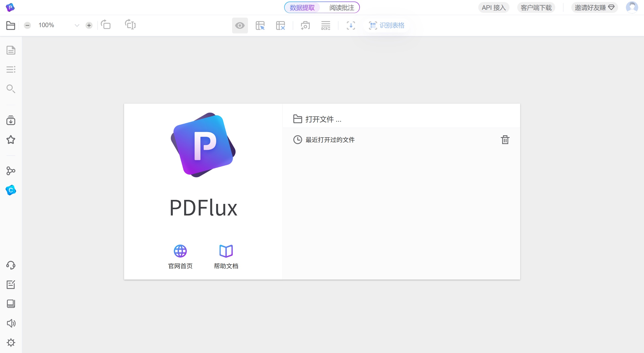This screenshot has width=644, height=353.
Task: Open the feedback edit note icon
Action: tap(11, 285)
